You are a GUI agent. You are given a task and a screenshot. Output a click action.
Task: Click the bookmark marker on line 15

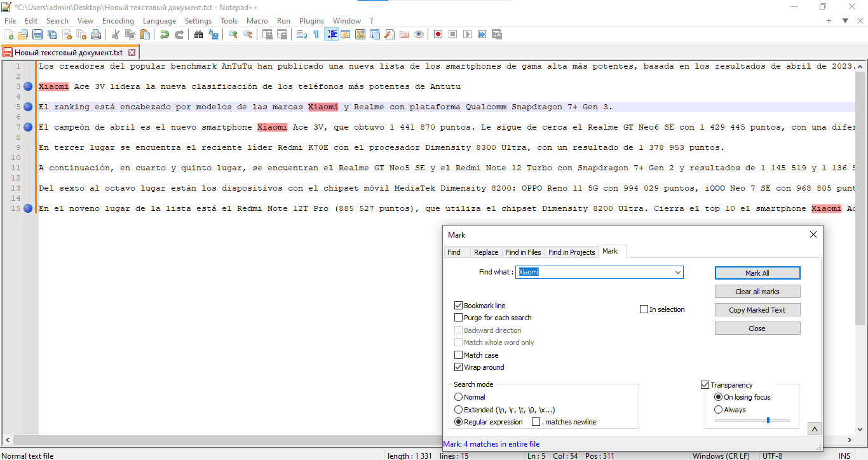(28, 208)
